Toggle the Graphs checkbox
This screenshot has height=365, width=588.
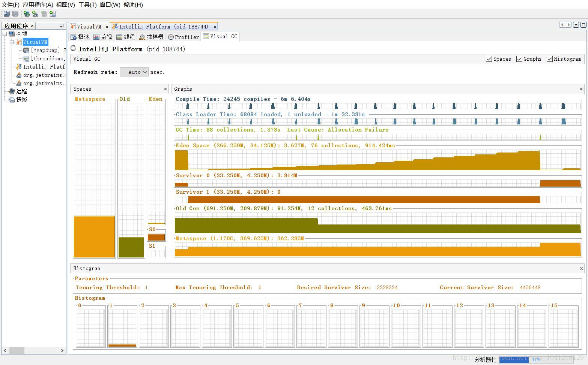pos(519,59)
